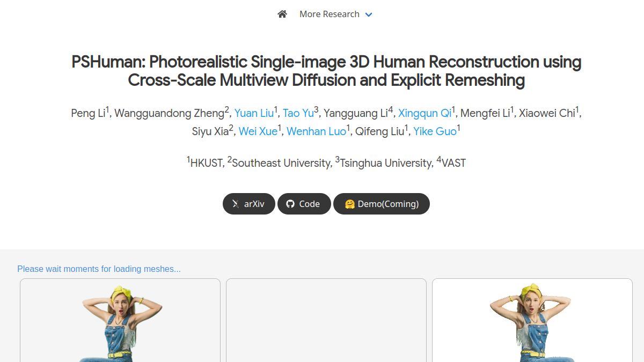This screenshot has width=644, height=362.
Task: Open Tao Yu's author link
Action: pos(298,113)
